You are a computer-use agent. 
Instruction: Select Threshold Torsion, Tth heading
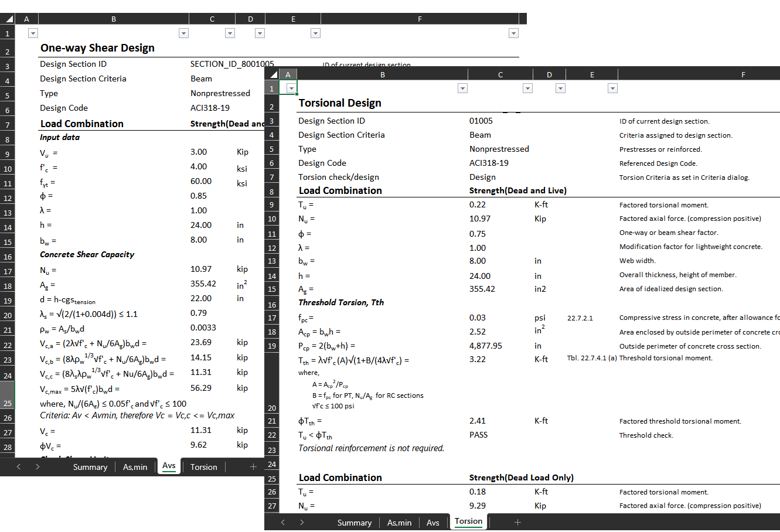pos(341,302)
